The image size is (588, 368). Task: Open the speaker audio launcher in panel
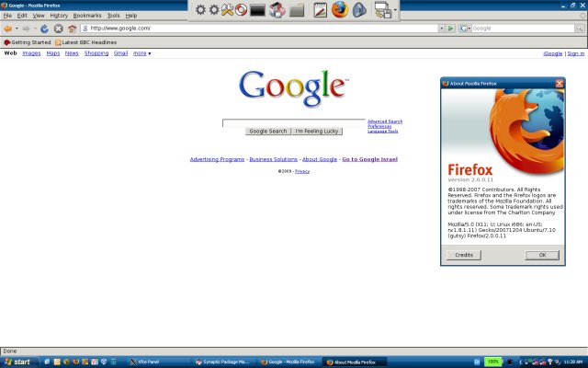pyautogui.click(x=359, y=10)
